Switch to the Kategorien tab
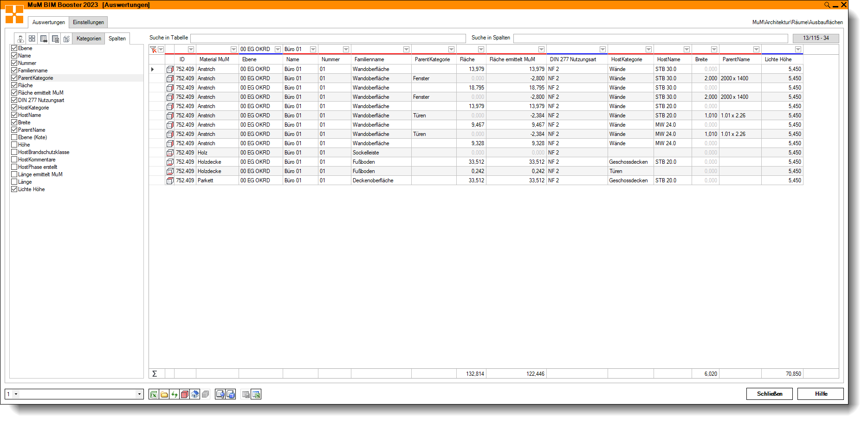This screenshot has height=424, width=868. pos(89,39)
